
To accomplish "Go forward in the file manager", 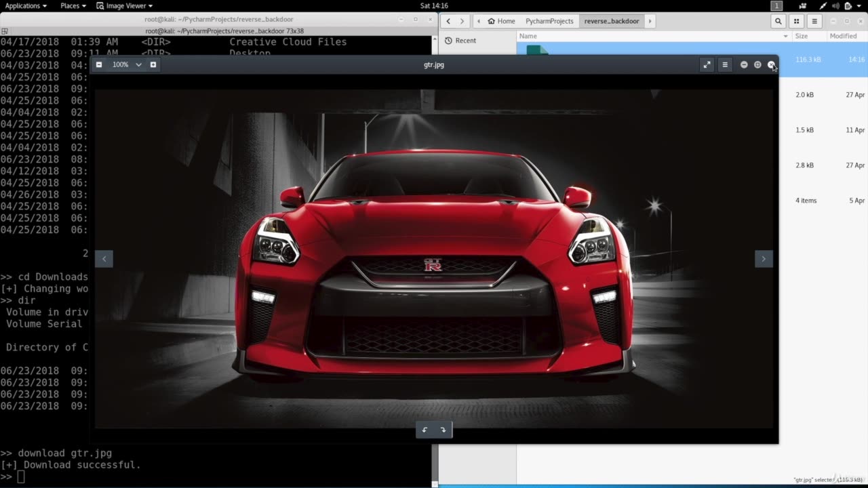I will tap(462, 21).
